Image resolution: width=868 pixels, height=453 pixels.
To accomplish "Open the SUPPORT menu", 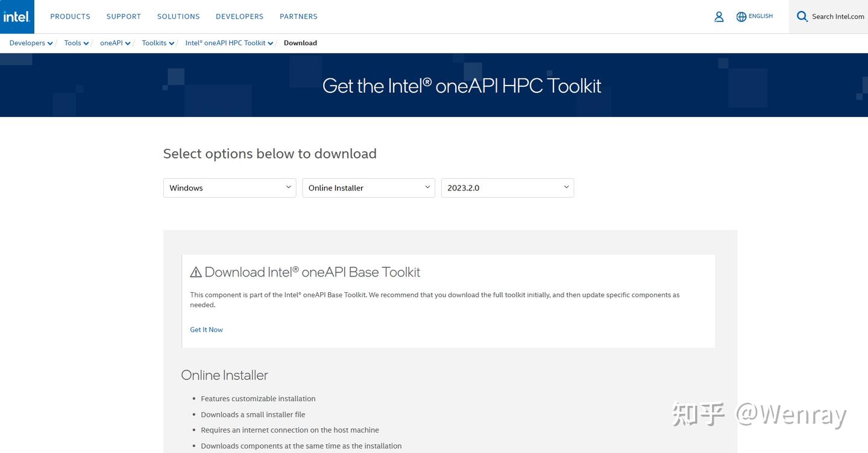I will (123, 16).
